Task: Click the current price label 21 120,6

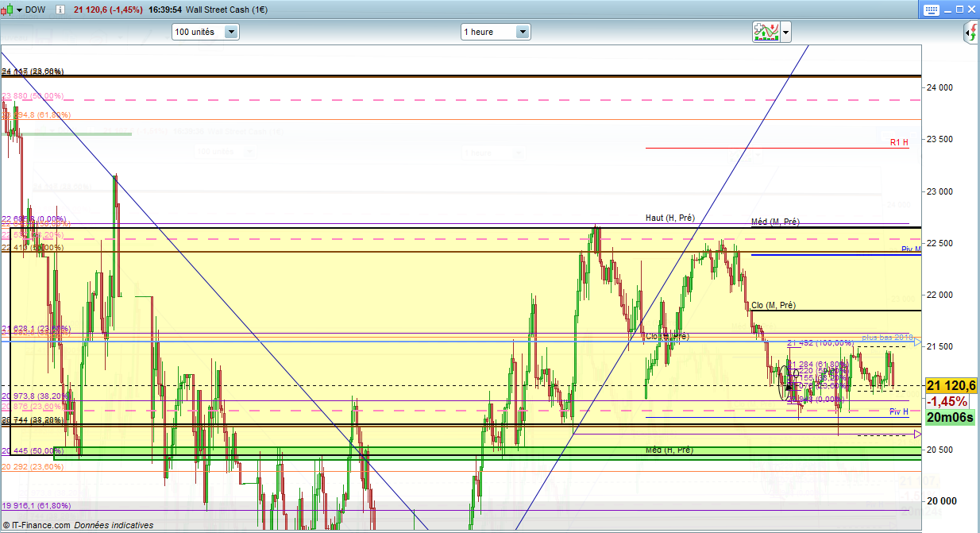Action: [950, 385]
